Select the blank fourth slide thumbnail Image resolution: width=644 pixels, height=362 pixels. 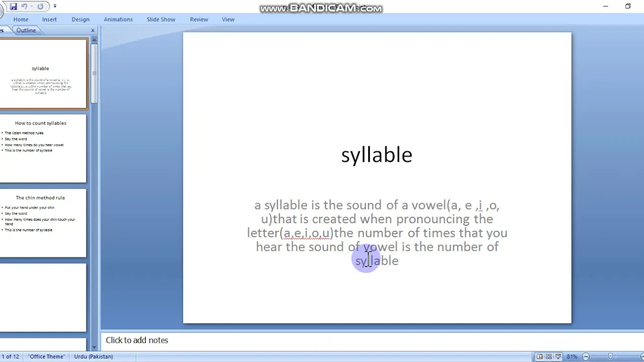(x=43, y=298)
